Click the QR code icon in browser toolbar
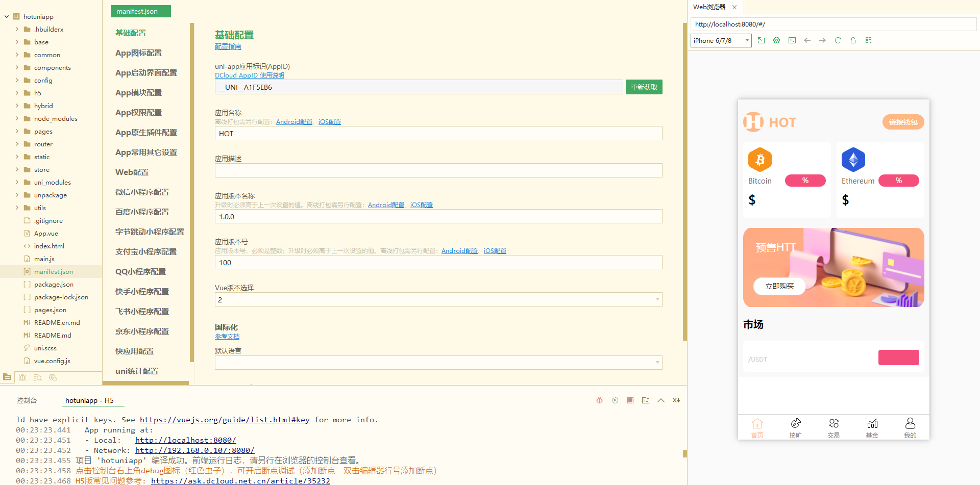This screenshot has height=485, width=980. pyautogui.click(x=868, y=40)
